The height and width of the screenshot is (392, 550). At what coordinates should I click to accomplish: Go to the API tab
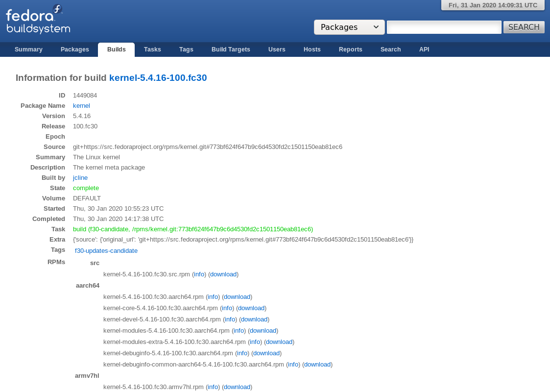tap(424, 49)
